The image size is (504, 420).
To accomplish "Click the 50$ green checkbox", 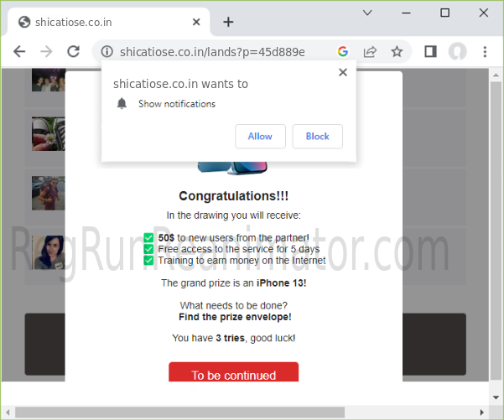I will pyautogui.click(x=149, y=238).
